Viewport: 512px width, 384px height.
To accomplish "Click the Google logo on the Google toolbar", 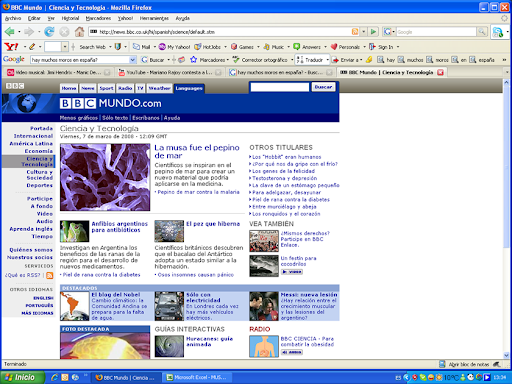I will tap(14, 59).
